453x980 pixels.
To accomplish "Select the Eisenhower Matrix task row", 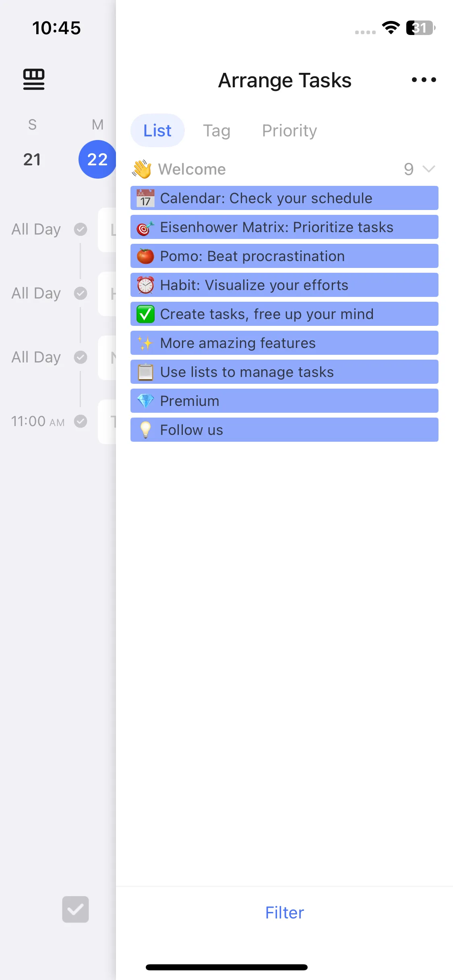I will 284,227.
